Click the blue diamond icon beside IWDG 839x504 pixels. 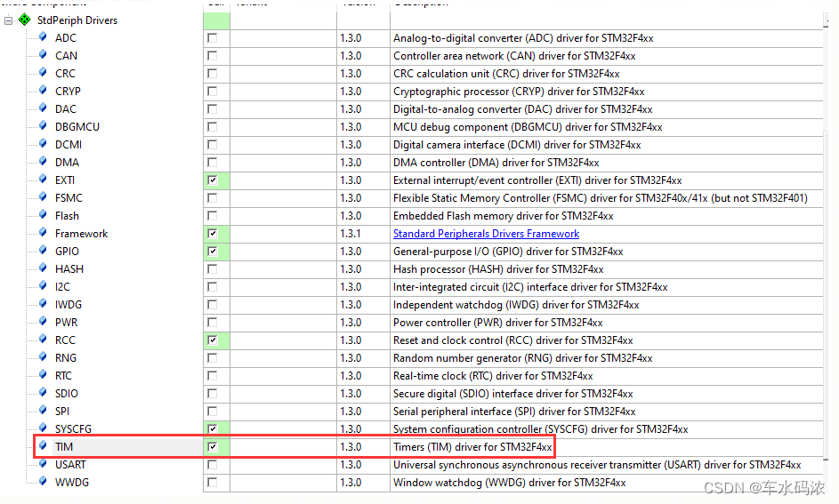point(44,304)
